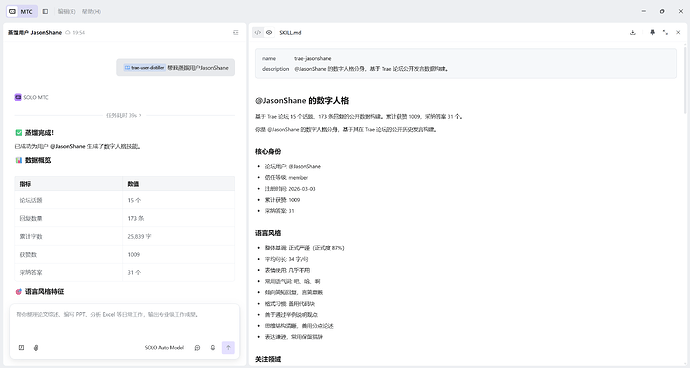690x368 pixels.
Task: Click the target icon beside 语言风格特征
Action: (18, 291)
